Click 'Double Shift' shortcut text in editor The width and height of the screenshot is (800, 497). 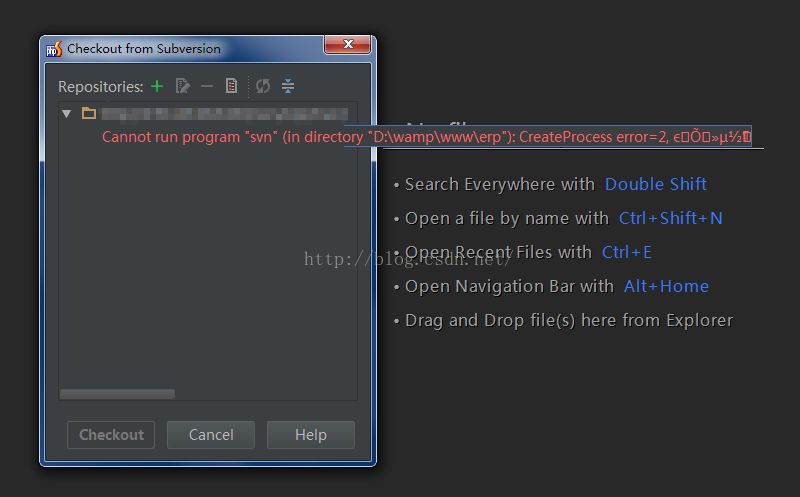coord(656,184)
